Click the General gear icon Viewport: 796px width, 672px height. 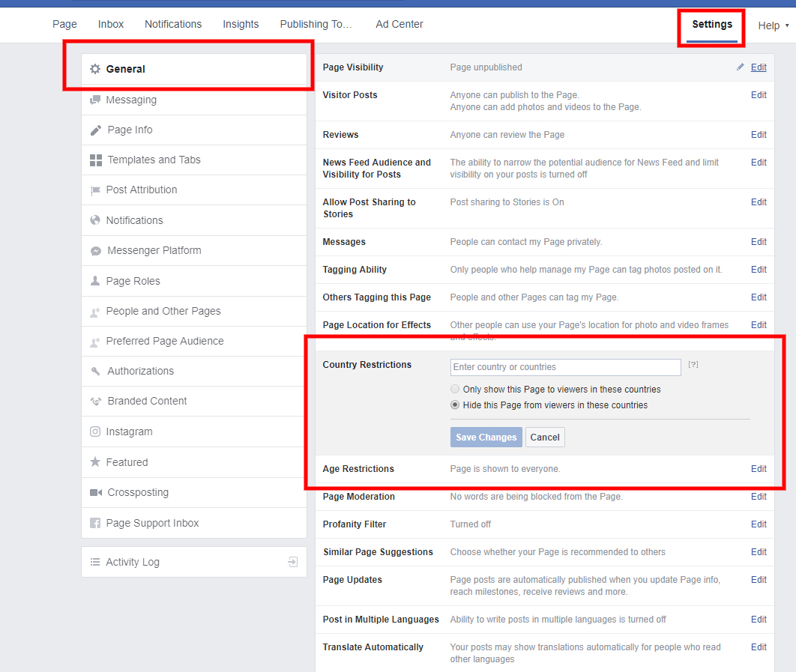click(x=95, y=69)
